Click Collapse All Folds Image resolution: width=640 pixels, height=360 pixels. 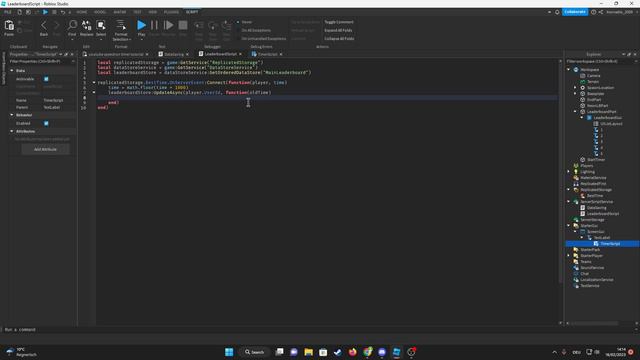click(339, 38)
